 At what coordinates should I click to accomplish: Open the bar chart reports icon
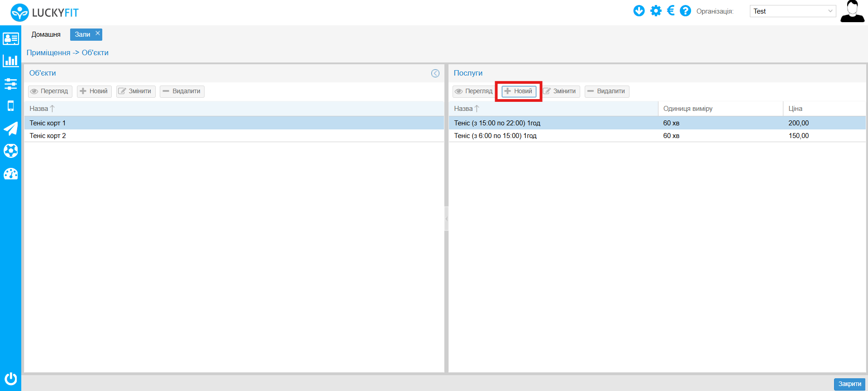[x=10, y=61]
